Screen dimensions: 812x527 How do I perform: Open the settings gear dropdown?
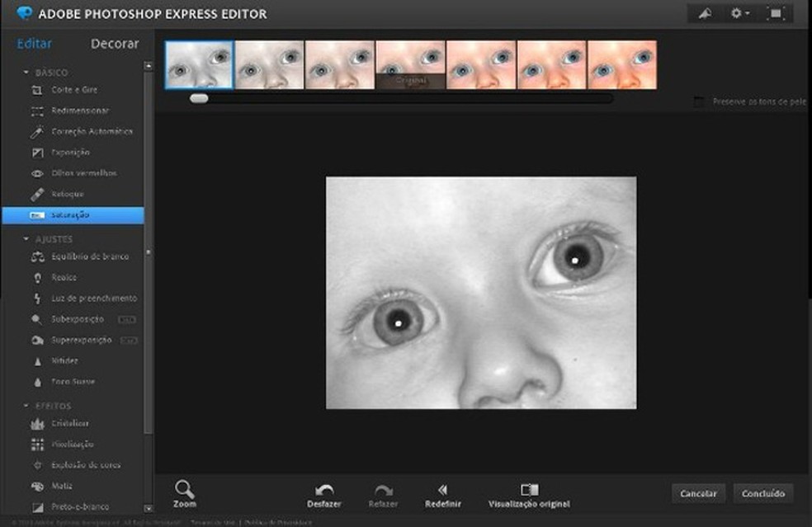739,14
